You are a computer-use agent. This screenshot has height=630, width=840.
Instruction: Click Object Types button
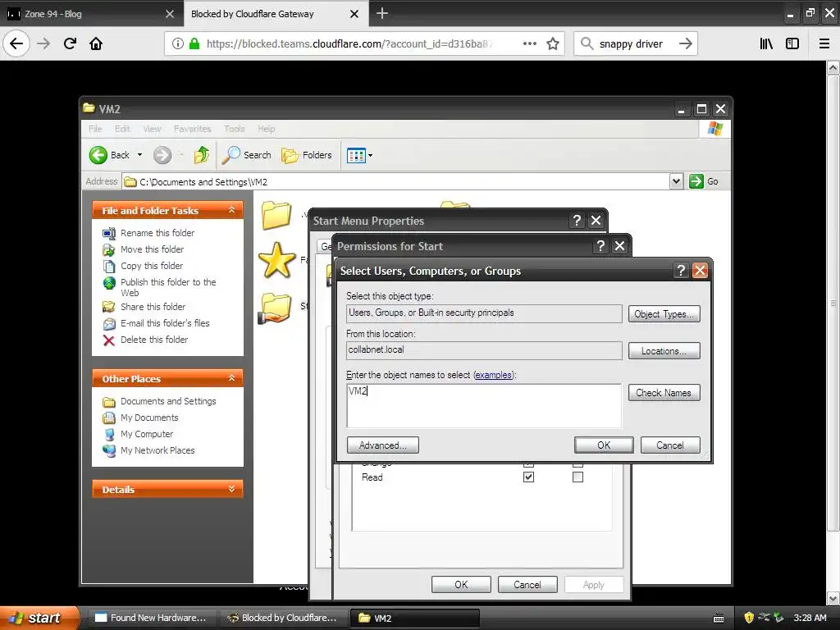pos(664,314)
